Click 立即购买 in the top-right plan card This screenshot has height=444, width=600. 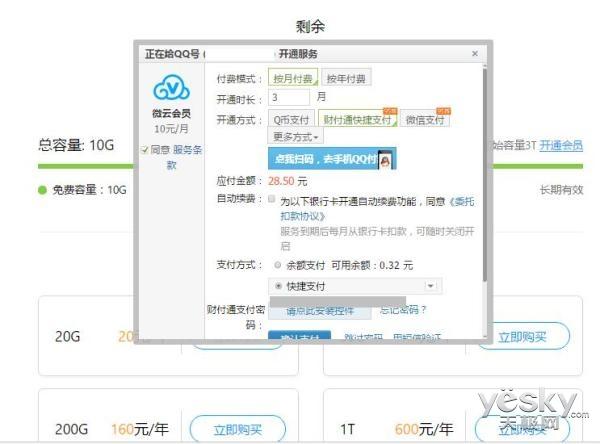tap(522, 337)
